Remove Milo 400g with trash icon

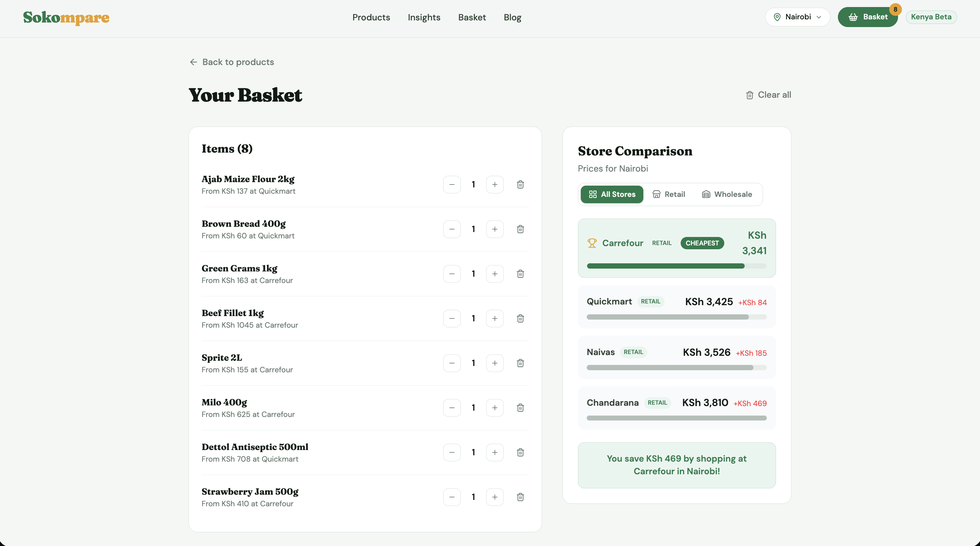(520, 407)
